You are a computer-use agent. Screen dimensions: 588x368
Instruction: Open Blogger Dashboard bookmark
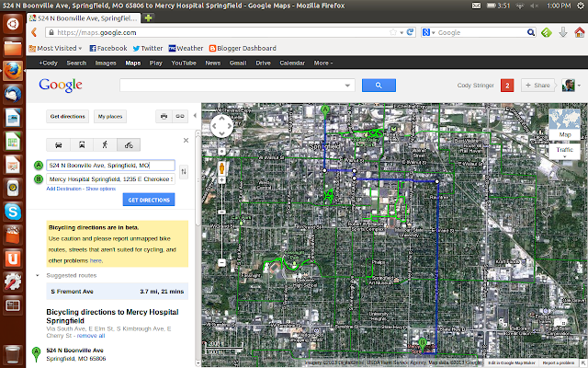[x=243, y=48]
